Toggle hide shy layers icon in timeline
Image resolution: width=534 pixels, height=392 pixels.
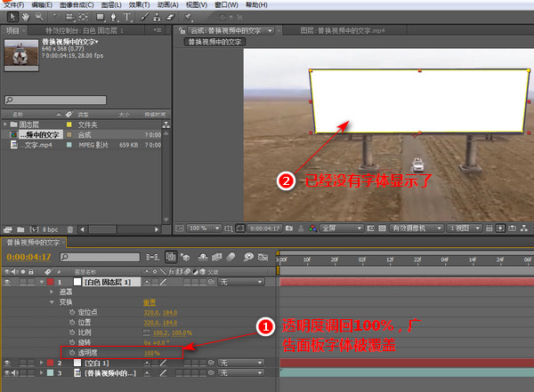203,257
